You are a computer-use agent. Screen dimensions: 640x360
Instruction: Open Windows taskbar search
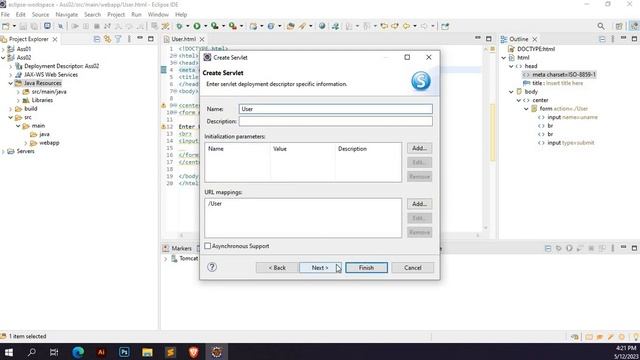point(31,351)
